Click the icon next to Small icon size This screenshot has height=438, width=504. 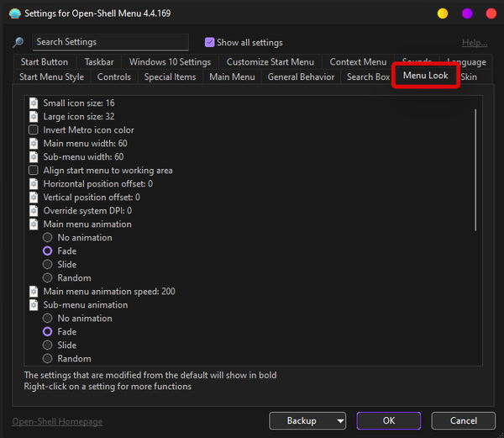coord(34,103)
